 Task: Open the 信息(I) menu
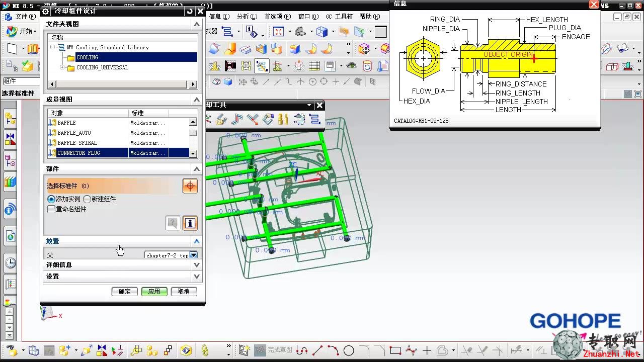point(219,17)
